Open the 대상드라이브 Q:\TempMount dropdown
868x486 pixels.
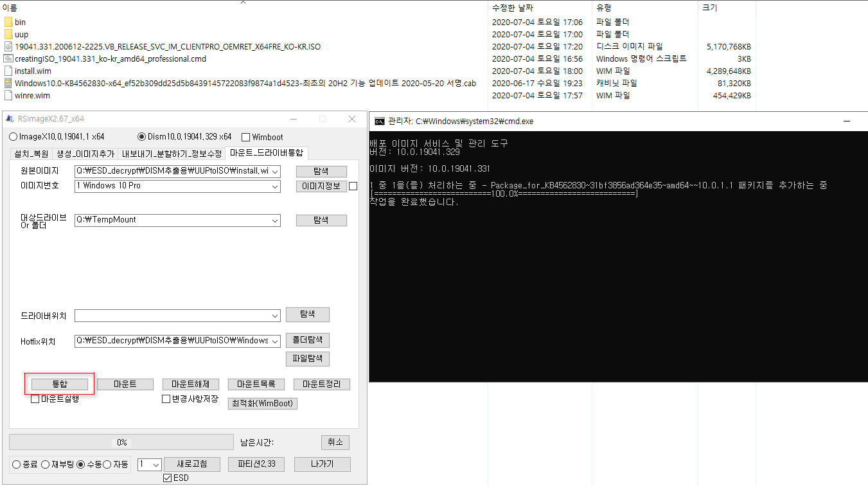[275, 221]
